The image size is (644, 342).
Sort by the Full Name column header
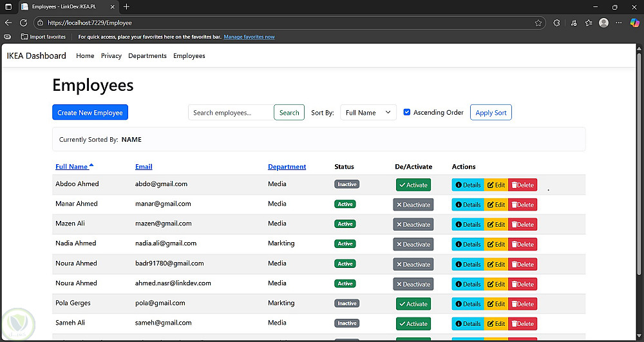[x=71, y=167]
